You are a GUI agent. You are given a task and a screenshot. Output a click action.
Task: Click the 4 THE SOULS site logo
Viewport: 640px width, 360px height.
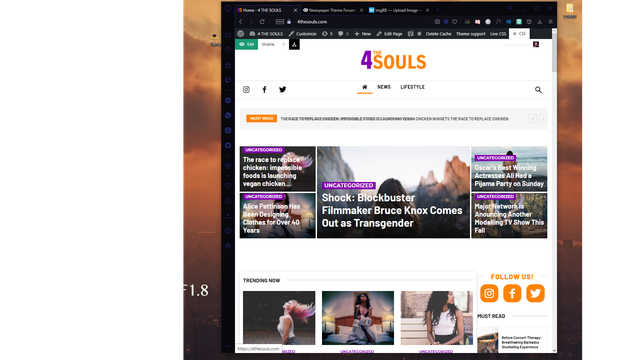click(393, 60)
